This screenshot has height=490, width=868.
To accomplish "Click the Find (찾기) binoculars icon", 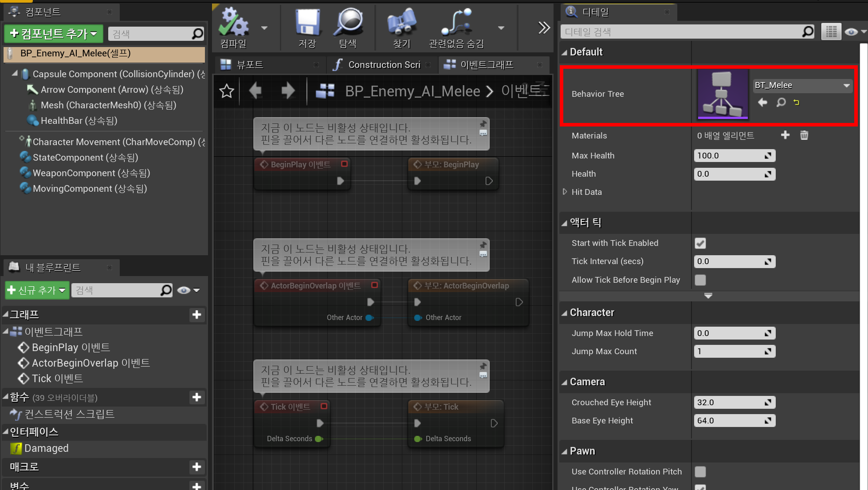I will pos(402,22).
